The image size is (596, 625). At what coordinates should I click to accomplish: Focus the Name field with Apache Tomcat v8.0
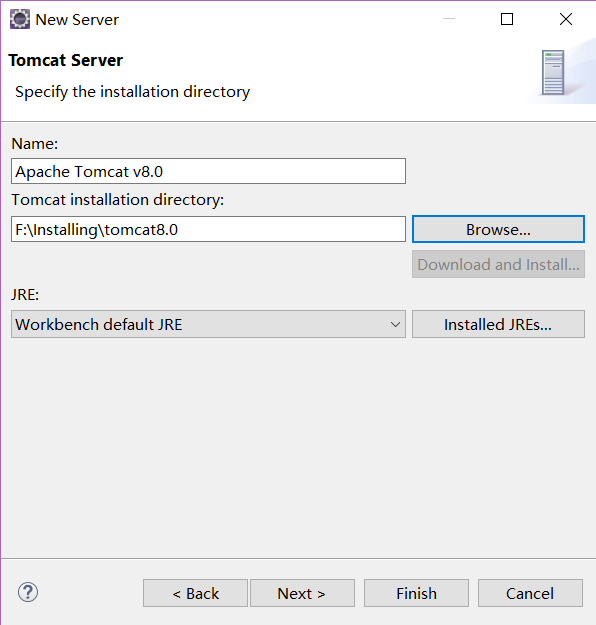(208, 171)
